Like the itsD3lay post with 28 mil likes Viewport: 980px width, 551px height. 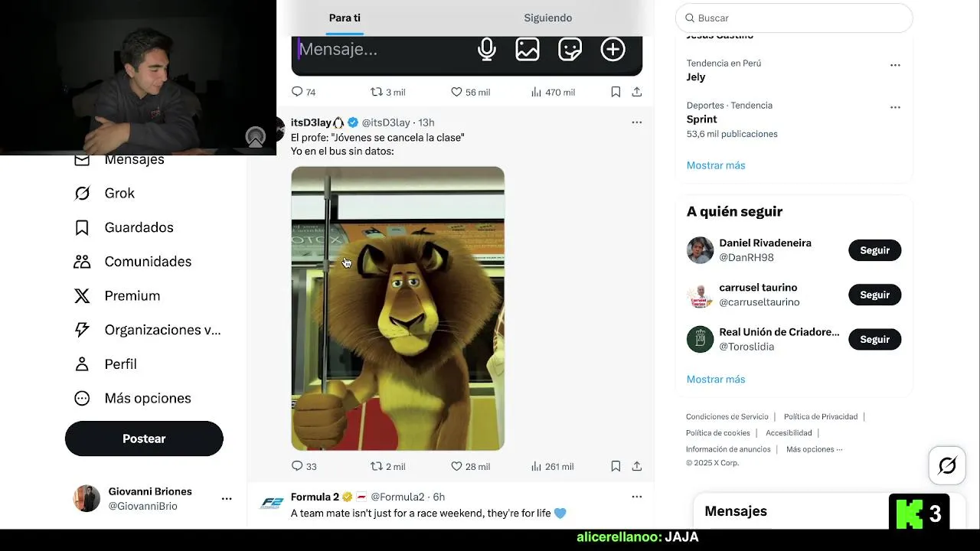(470, 466)
